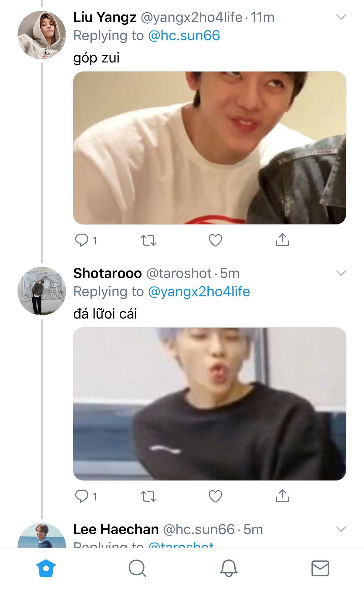Viewport: 364px width, 591px height.
Task: Reply to Liu Yangz's tweet
Action: 82,240
